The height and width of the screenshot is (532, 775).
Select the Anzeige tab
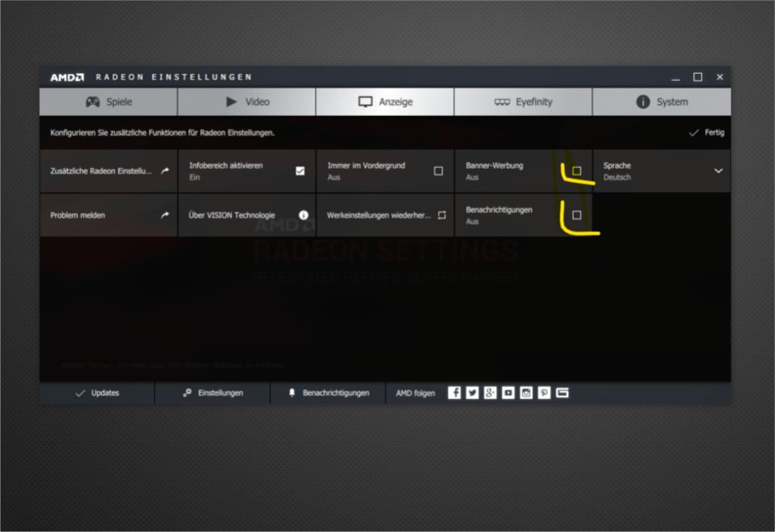(x=384, y=102)
